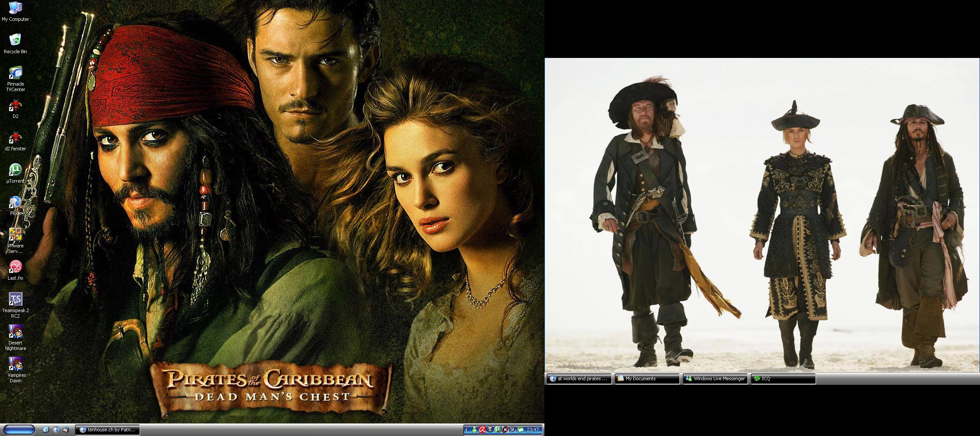Image resolution: width=980 pixels, height=436 pixels.
Task: Open the My Computer desktop icon
Action: (x=15, y=8)
